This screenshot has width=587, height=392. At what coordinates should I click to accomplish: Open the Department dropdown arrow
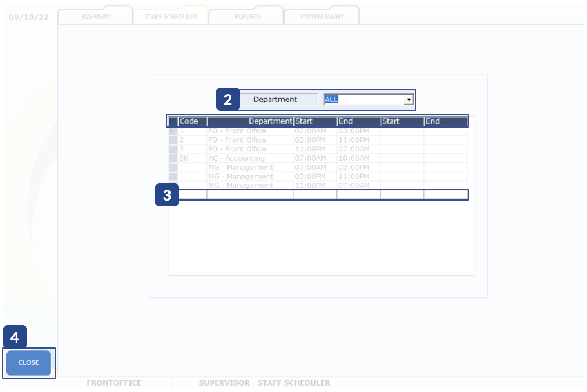pyautogui.click(x=409, y=100)
